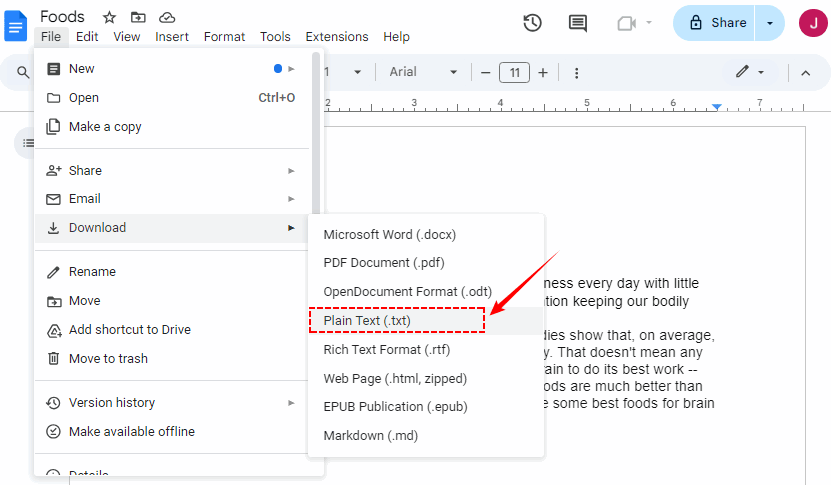
Task: Click the right indent marker on ruler
Action: point(717,107)
